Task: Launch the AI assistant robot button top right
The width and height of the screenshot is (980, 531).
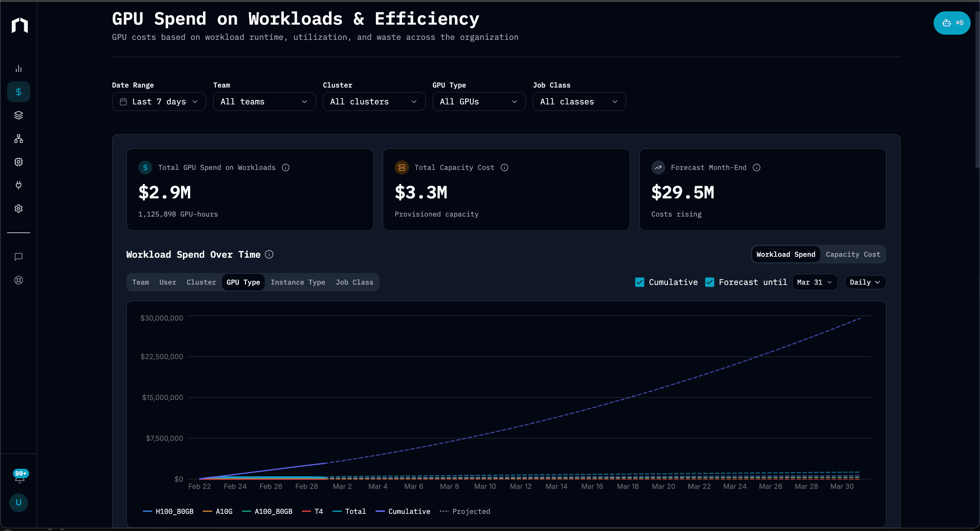Action: (951, 23)
